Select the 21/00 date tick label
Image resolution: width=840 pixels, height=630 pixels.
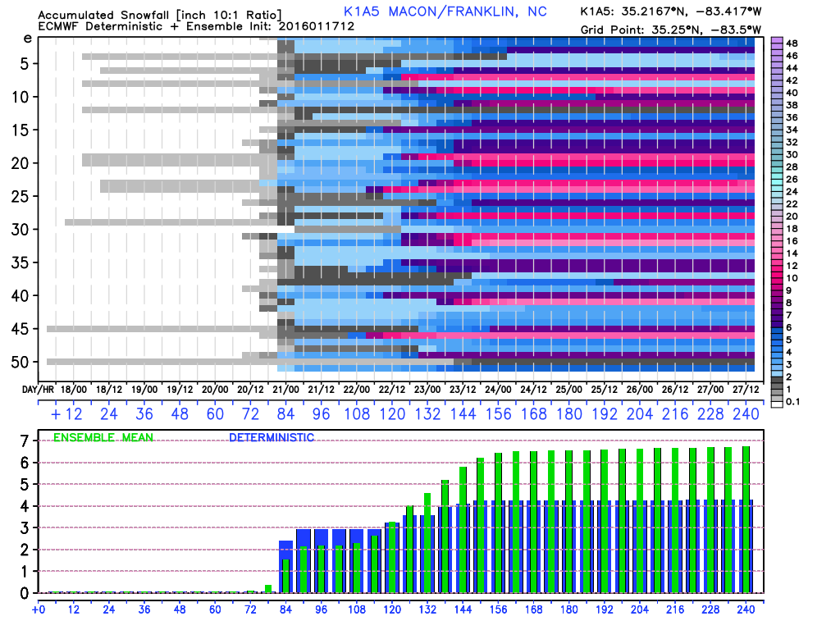(285, 390)
